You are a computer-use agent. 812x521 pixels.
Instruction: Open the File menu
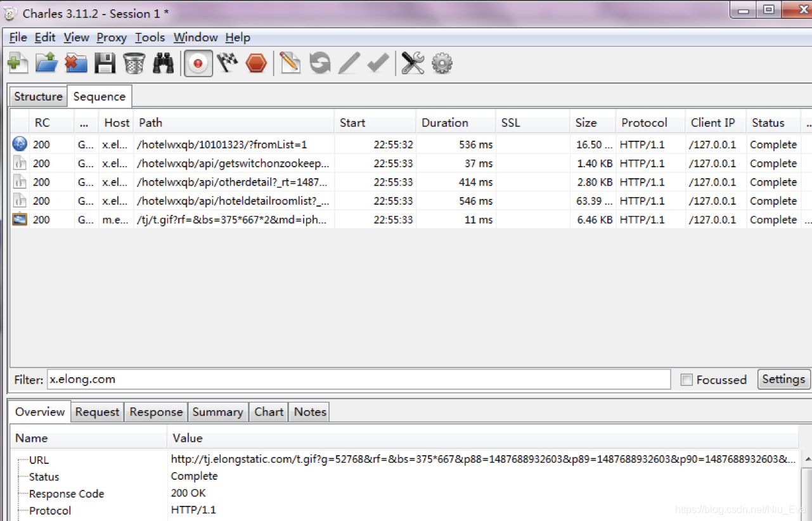click(x=18, y=37)
